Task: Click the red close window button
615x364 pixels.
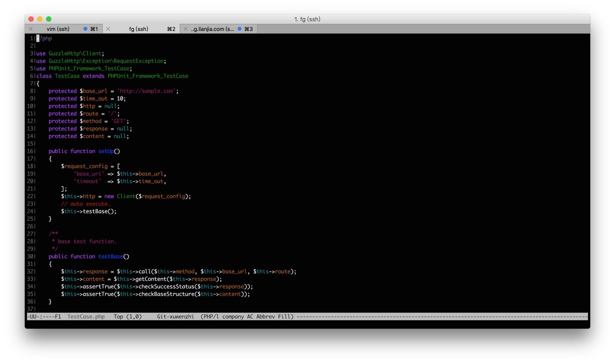Action: (x=31, y=19)
